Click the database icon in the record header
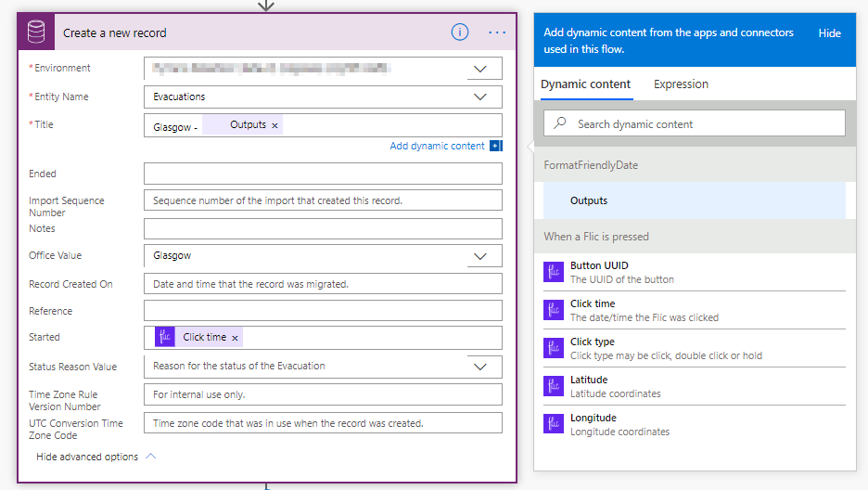The image size is (868, 490). tap(37, 32)
